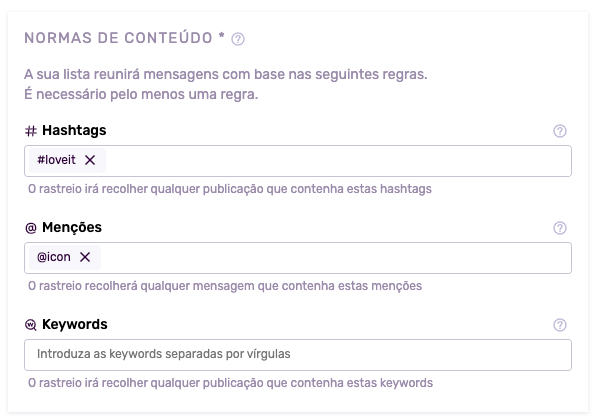Click the keywords tracking hint text

[230, 383]
